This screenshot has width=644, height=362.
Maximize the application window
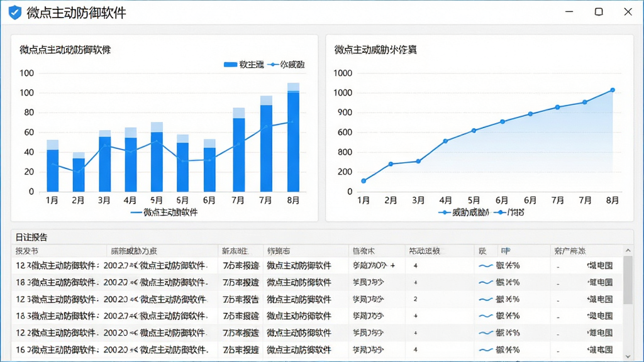[599, 12]
